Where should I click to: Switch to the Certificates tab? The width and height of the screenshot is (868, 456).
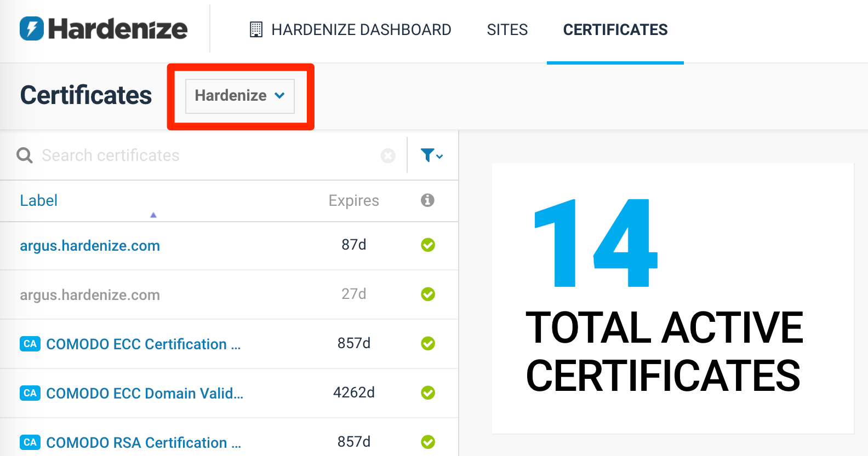click(615, 30)
